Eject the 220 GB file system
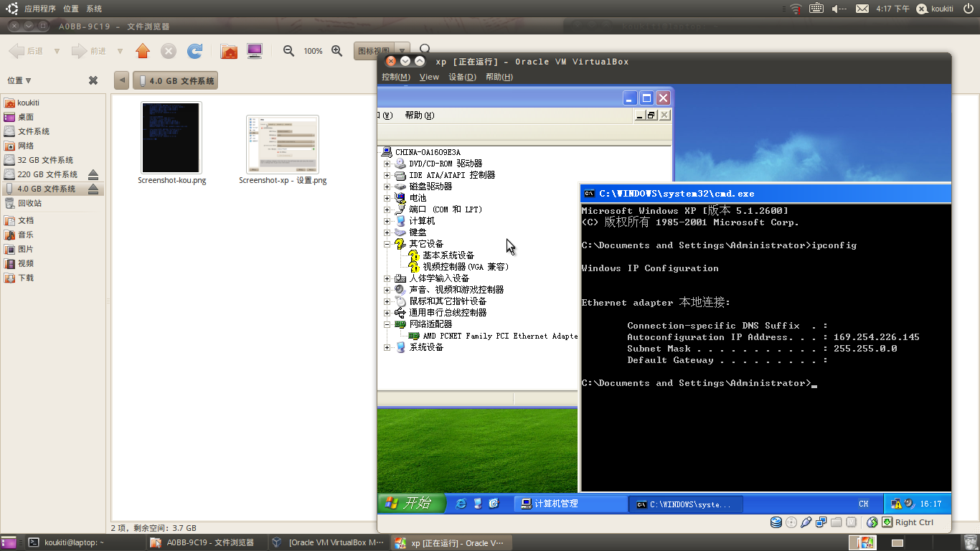The height and width of the screenshot is (551, 980). 93,174
